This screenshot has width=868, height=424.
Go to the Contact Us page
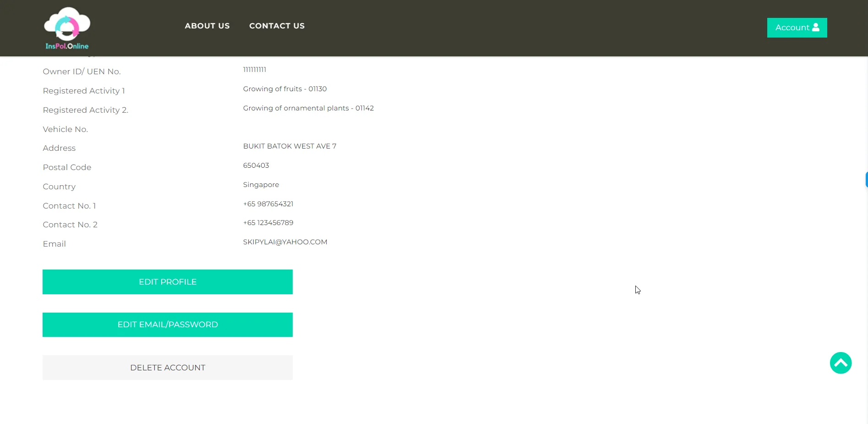pos(277,26)
